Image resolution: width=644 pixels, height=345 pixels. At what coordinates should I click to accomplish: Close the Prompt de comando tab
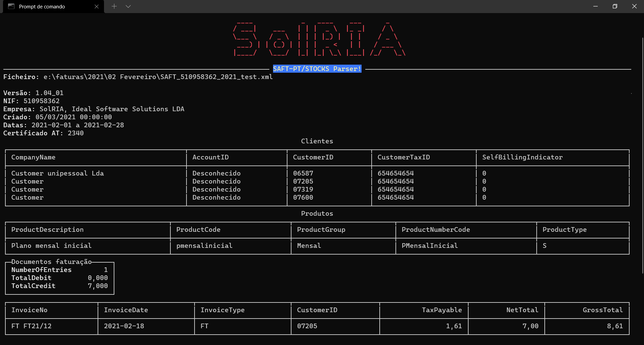coord(97,7)
